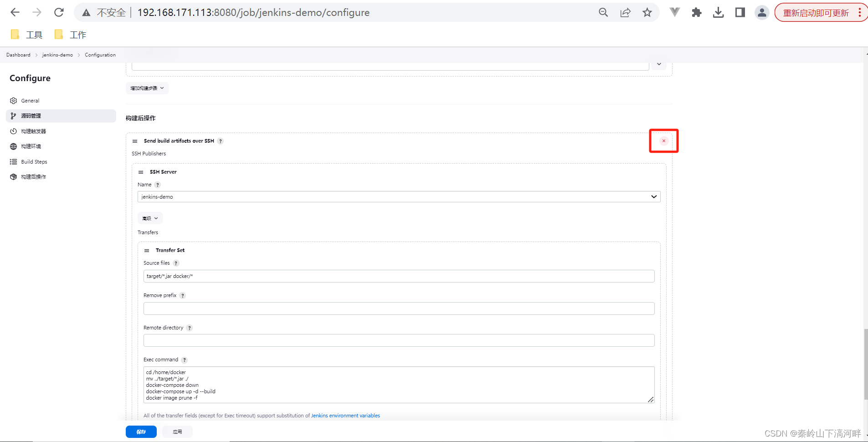This screenshot has width=868, height=442.
Task: Open help for Send build artifacts over SSH
Action: [221, 141]
